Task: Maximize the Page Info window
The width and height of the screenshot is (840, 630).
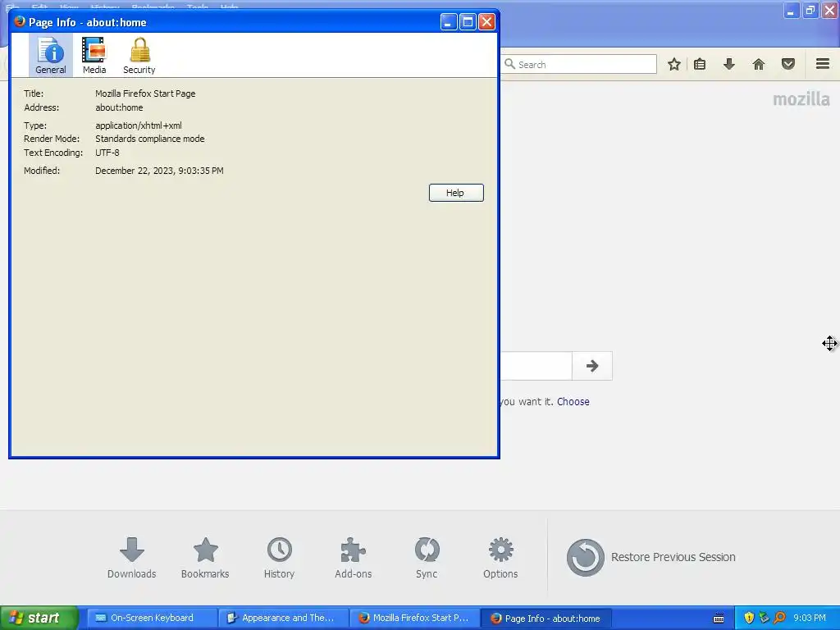Action: click(468, 22)
